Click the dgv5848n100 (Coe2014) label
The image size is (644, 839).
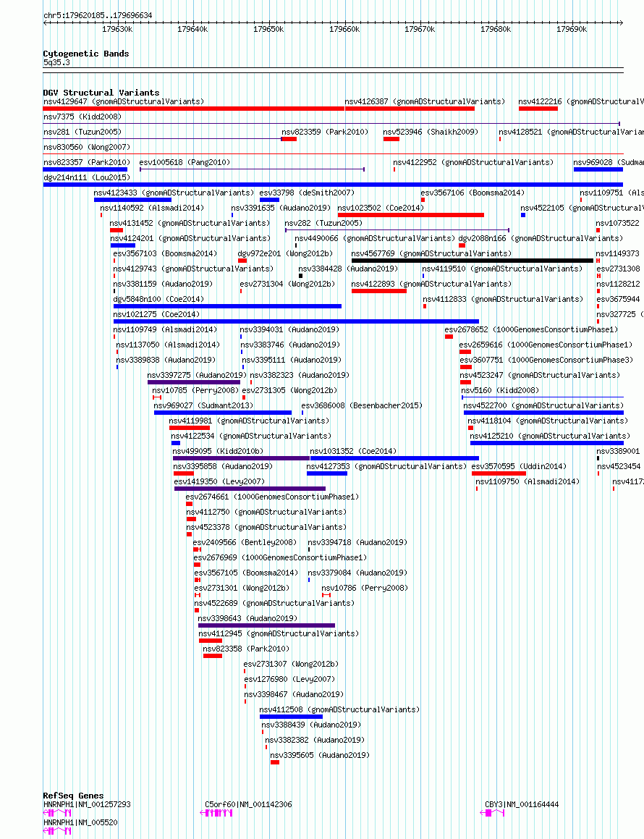pyautogui.click(x=158, y=300)
